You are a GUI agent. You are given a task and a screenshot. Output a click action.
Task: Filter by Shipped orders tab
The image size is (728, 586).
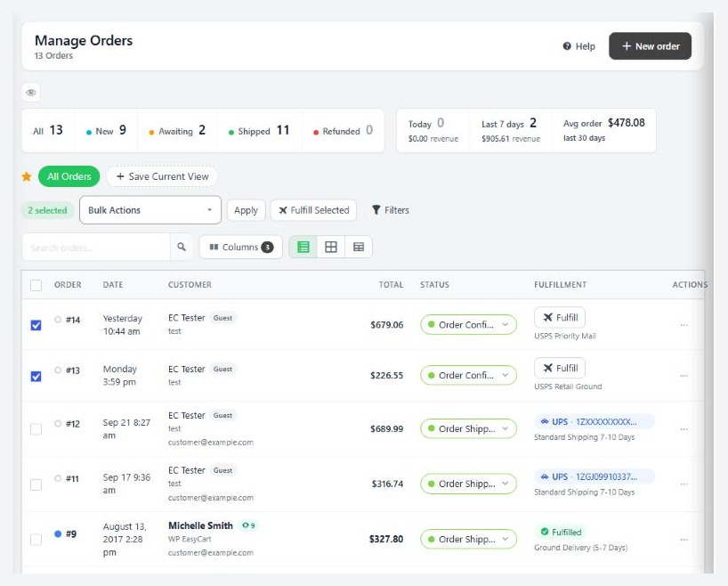(x=259, y=130)
